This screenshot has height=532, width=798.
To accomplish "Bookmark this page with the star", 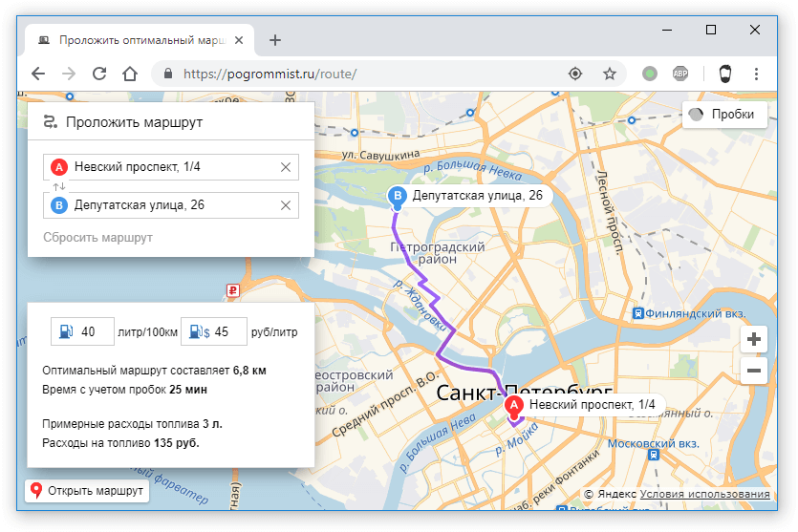I will pyautogui.click(x=609, y=74).
